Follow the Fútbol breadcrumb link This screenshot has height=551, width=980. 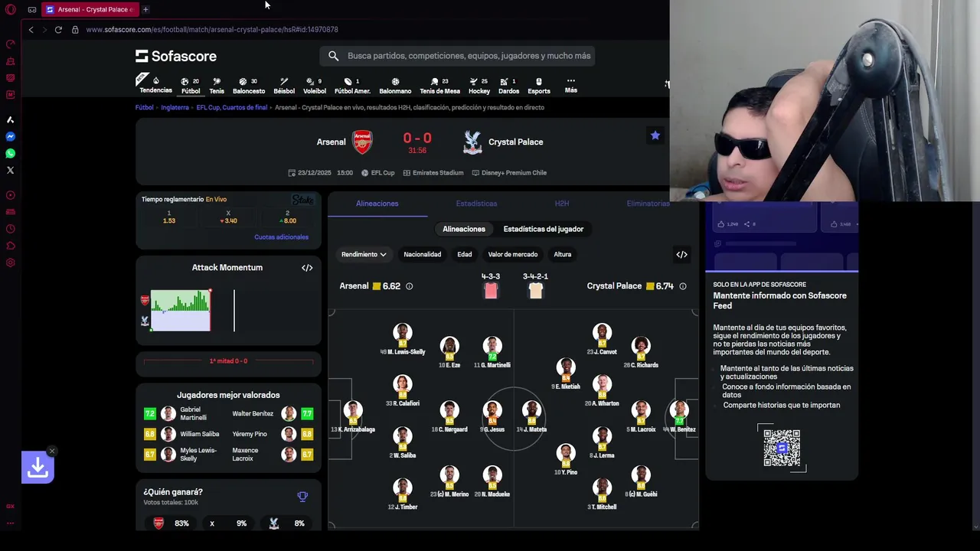145,108
